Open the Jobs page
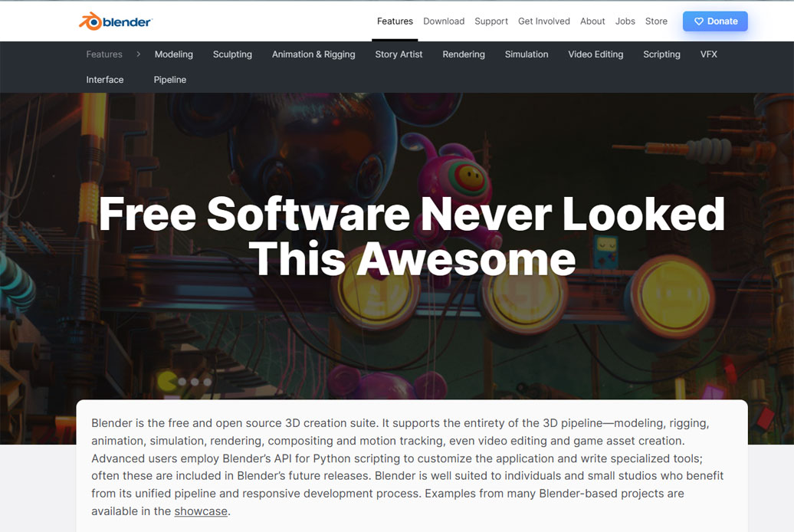 625,21
